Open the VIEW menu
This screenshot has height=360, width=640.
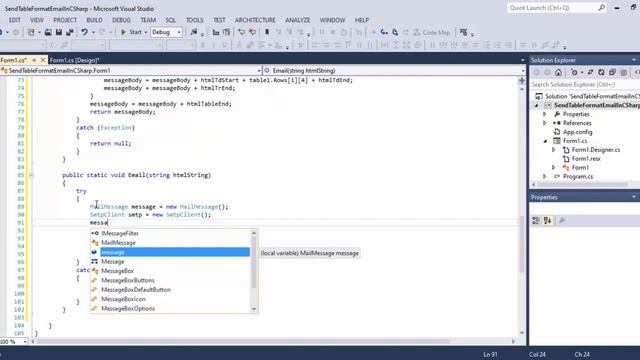point(36,20)
